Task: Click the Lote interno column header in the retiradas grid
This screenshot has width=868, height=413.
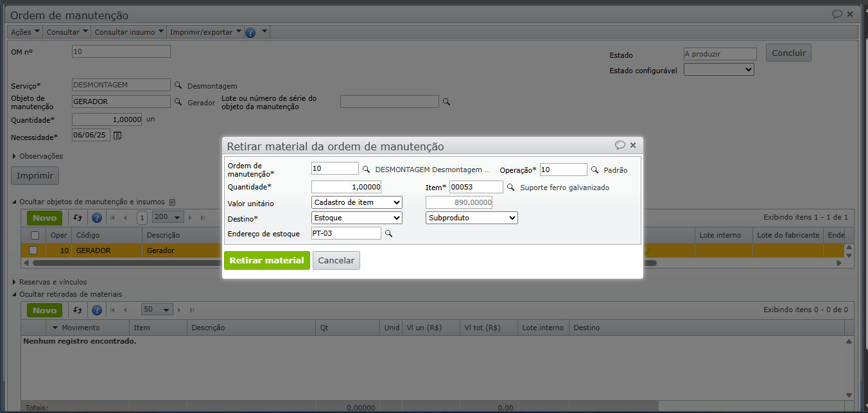Action: (x=543, y=328)
